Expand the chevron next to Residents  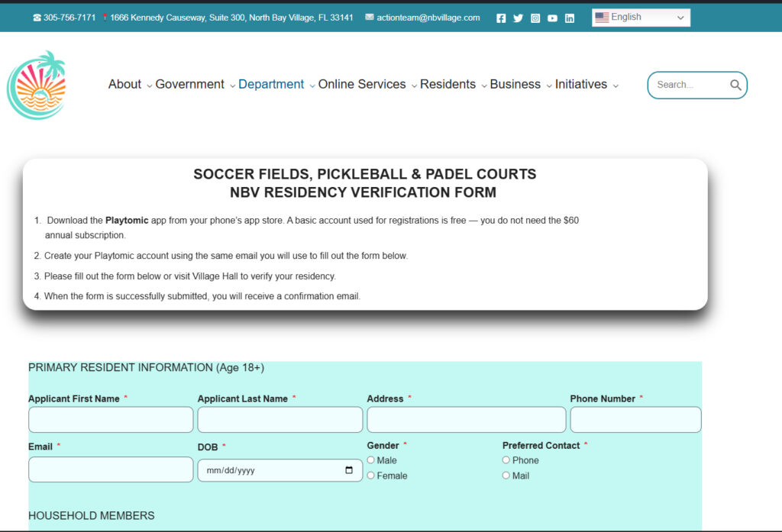[x=483, y=85]
